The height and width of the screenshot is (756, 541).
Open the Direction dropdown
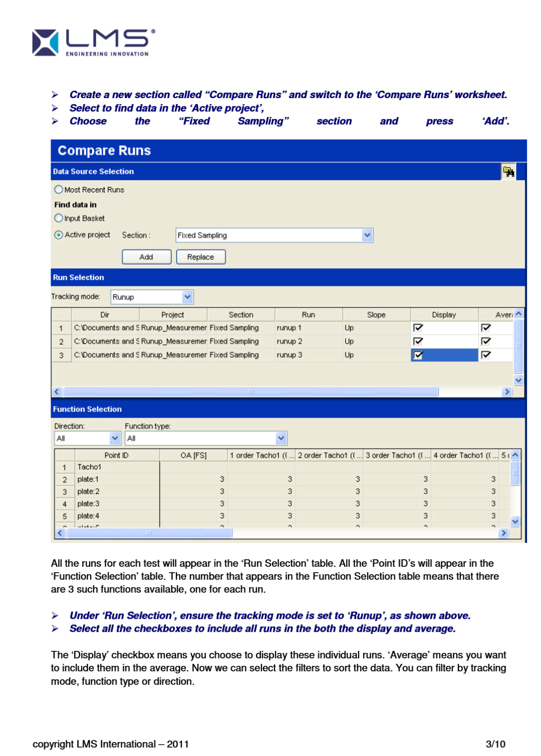pyautogui.click(x=87, y=439)
